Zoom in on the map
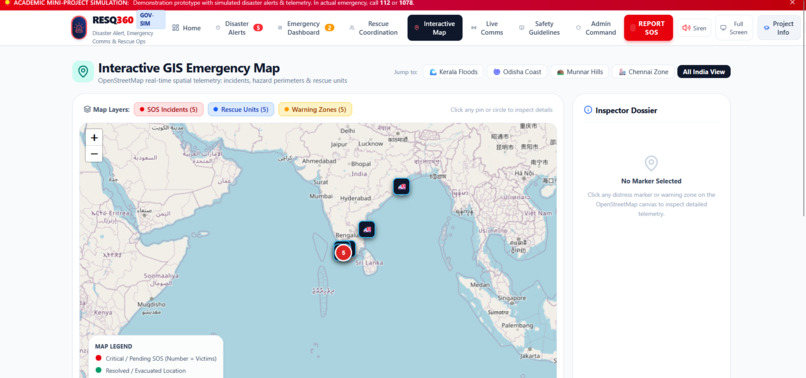Image resolution: width=806 pixels, height=378 pixels. [x=94, y=138]
